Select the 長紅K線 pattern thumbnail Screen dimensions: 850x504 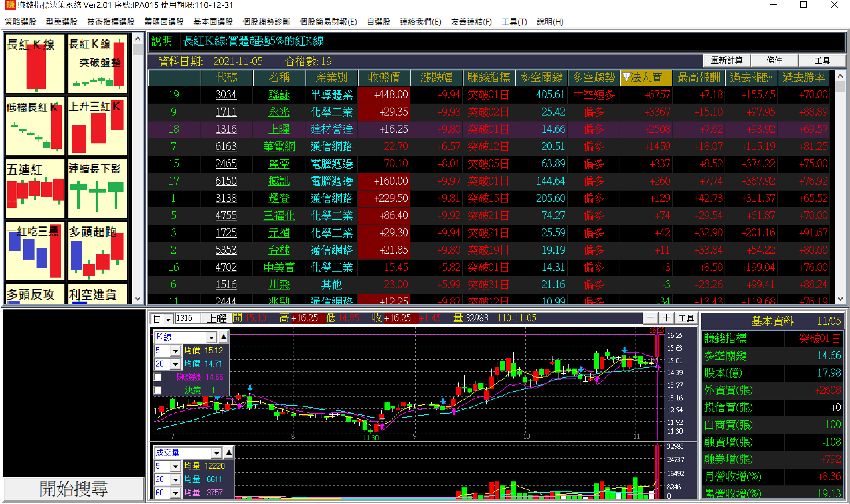tap(35, 64)
